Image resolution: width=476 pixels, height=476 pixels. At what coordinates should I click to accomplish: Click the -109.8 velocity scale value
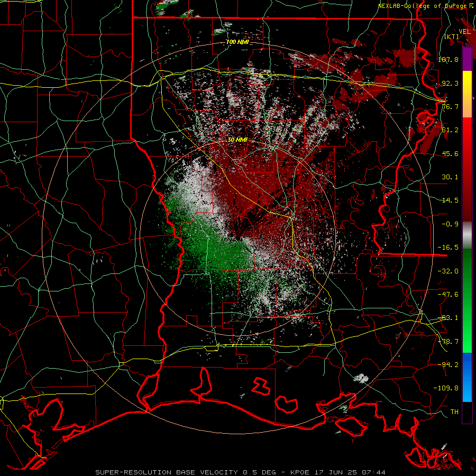pyautogui.click(x=446, y=388)
